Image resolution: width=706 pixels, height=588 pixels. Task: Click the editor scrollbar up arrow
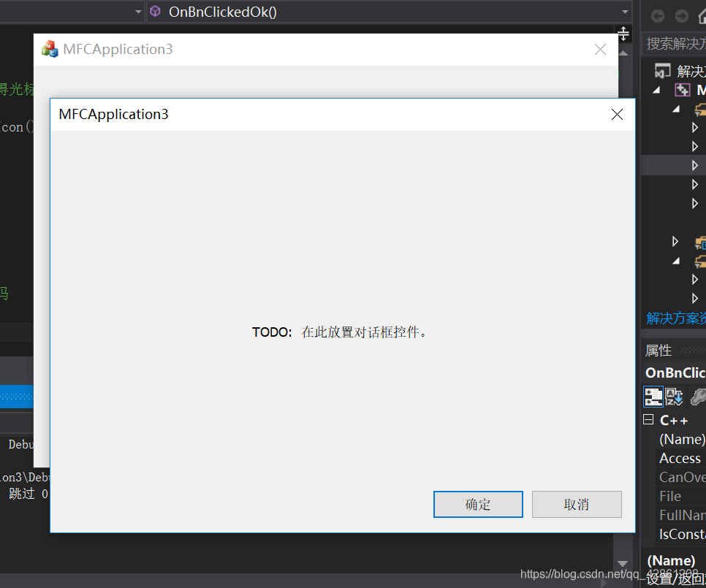point(623,53)
